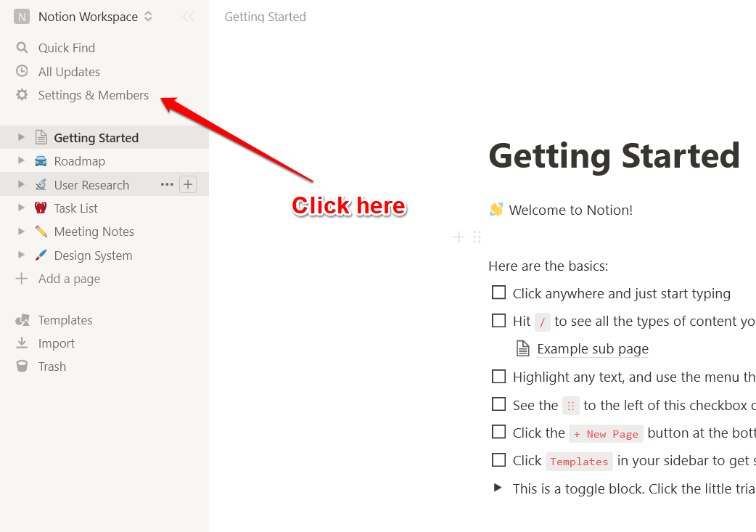
Task: Click the plus icon beside Add a page
Action: pos(21,278)
